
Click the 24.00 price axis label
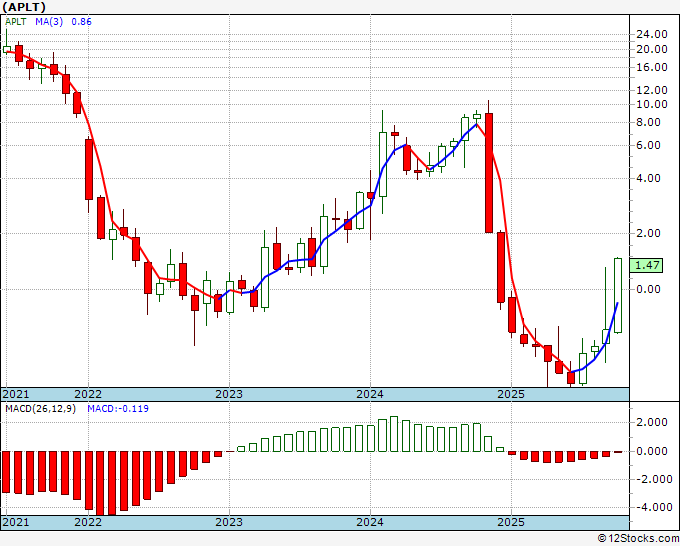click(x=651, y=34)
